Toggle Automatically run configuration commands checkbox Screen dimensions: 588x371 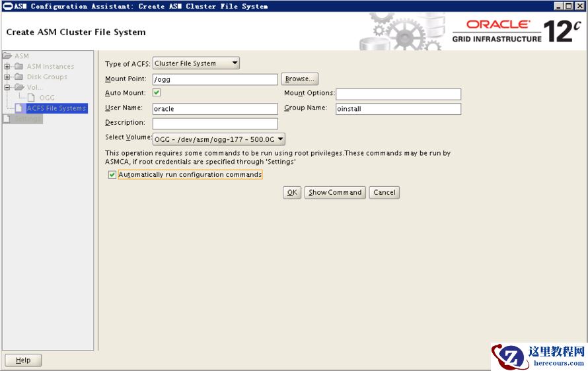click(x=112, y=175)
